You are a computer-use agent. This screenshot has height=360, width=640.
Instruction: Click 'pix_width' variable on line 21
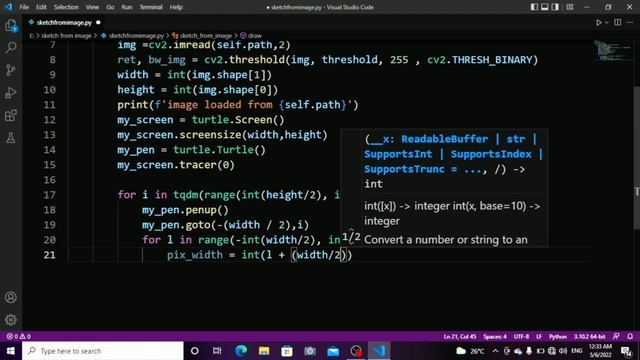tap(195, 255)
